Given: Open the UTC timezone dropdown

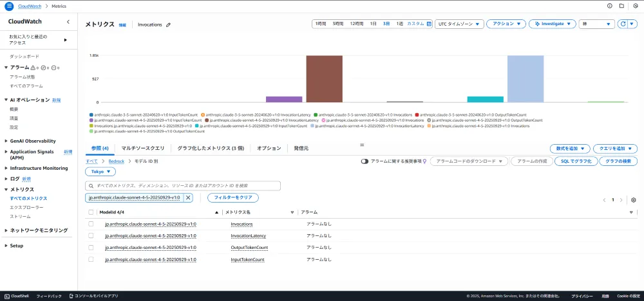Looking at the screenshot, I should pos(459,24).
